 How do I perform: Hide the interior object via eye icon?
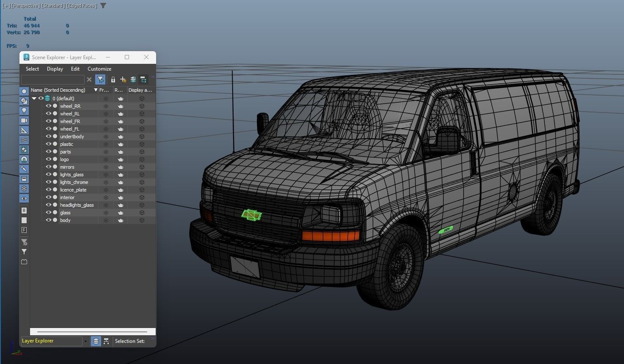point(49,197)
